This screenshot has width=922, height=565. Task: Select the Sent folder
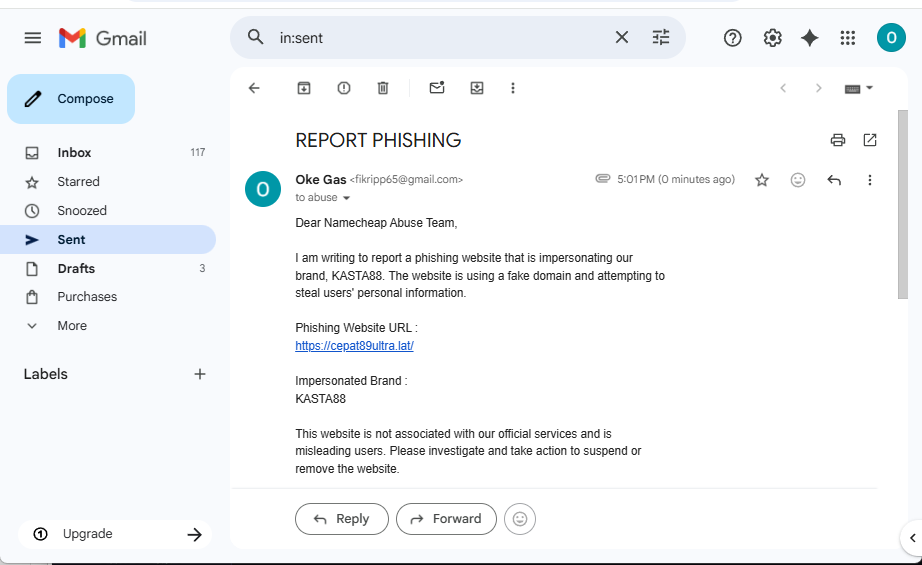tap(108, 239)
